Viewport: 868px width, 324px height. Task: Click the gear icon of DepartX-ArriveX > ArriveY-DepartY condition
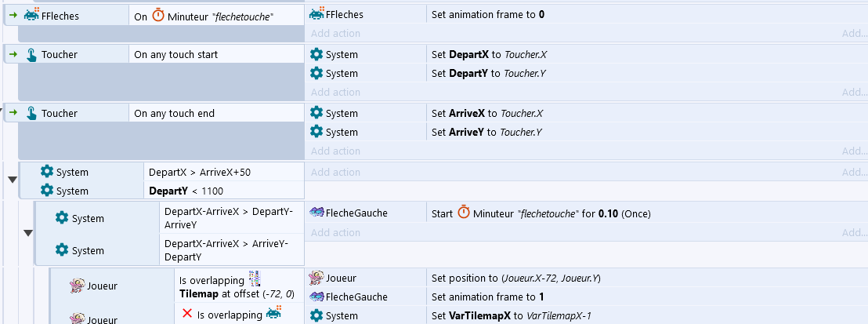tap(62, 250)
